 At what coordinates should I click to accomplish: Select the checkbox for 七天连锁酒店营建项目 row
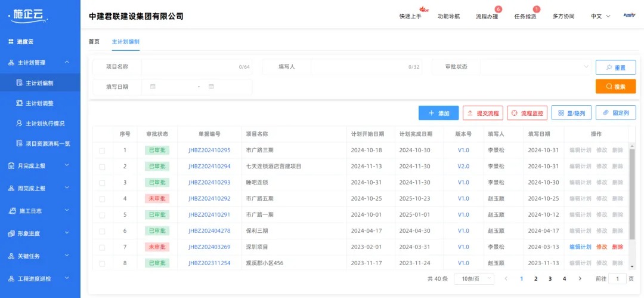[x=102, y=167]
